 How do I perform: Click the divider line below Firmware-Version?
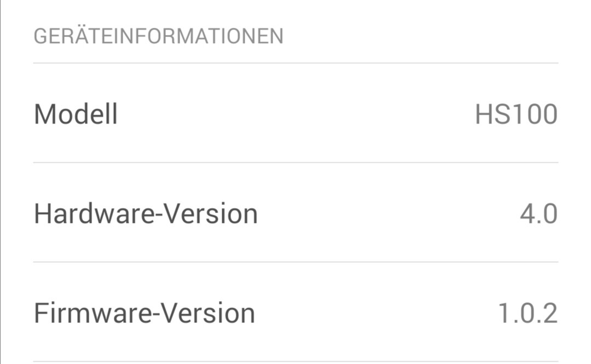(296, 361)
